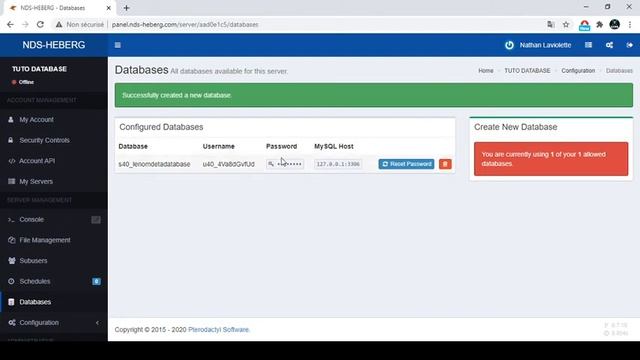The height and width of the screenshot is (360, 640).
Task: Click the power icon beside Nathan Laviolette
Action: [509, 45]
